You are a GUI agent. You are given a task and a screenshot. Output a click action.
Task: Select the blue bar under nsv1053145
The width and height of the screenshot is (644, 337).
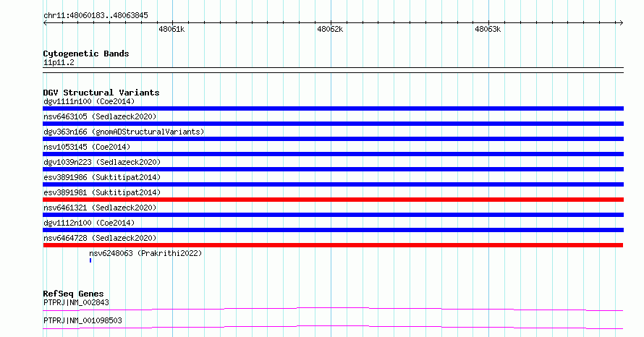point(333,154)
